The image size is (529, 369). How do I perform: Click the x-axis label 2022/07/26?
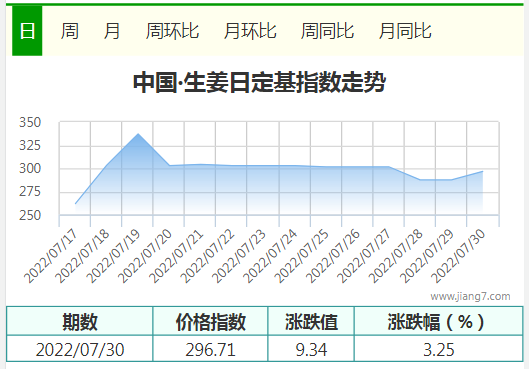click(333, 256)
